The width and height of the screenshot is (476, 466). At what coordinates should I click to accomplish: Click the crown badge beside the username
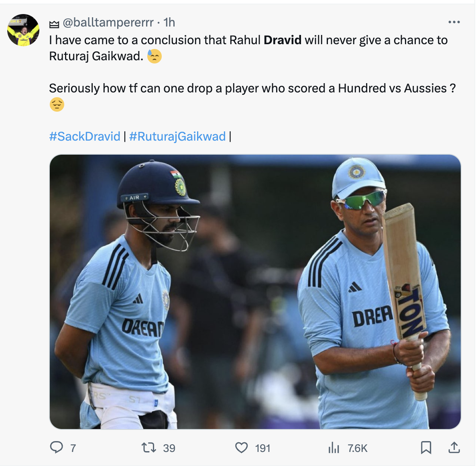[54, 24]
